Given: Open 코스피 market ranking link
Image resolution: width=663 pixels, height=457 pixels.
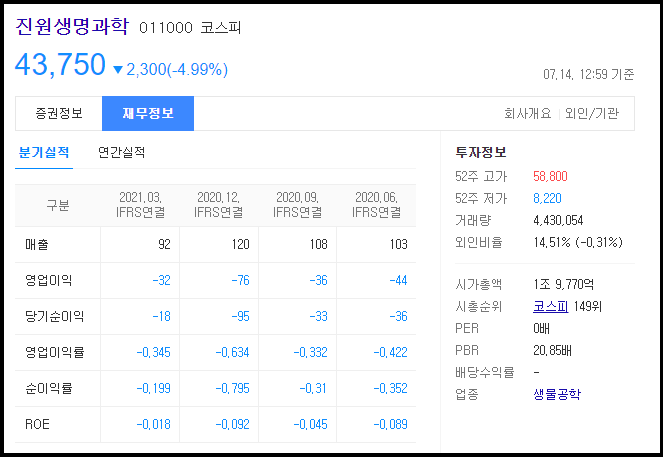Looking at the screenshot, I should pyautogui.click(x=551, y=306).
